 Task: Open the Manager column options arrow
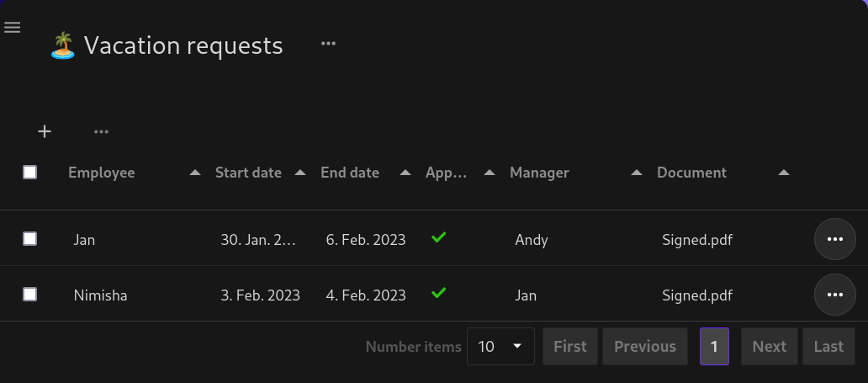637,173
